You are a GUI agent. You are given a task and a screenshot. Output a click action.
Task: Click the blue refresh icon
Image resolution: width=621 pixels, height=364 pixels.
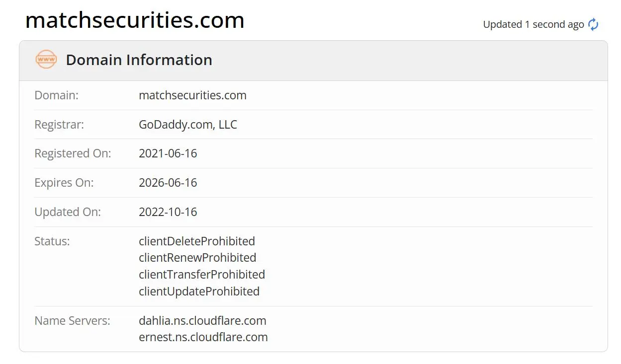(593, 24)
